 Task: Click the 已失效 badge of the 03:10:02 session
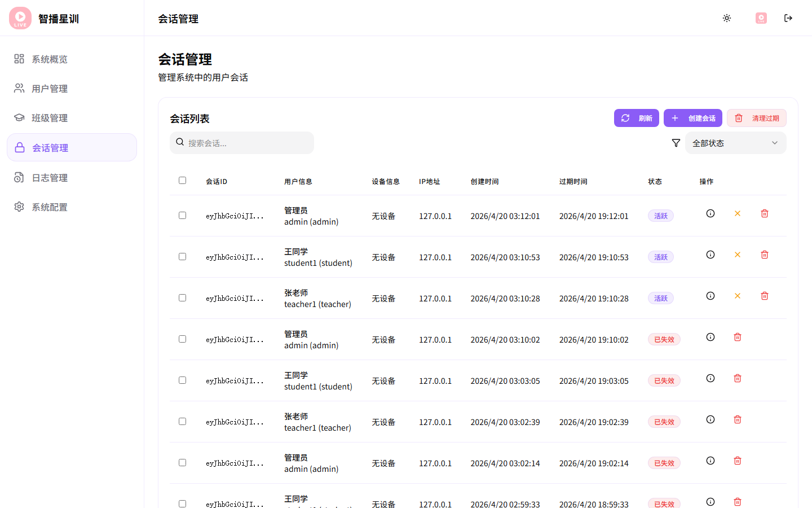point(664,340)
